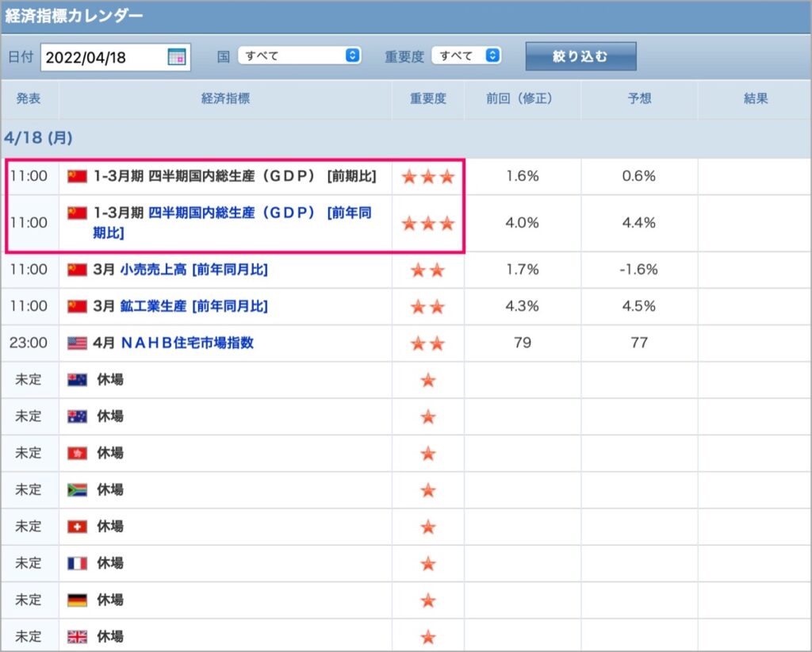Click the 絞り込む filter button
812x652 pixels.
click(x=580, y=56)
